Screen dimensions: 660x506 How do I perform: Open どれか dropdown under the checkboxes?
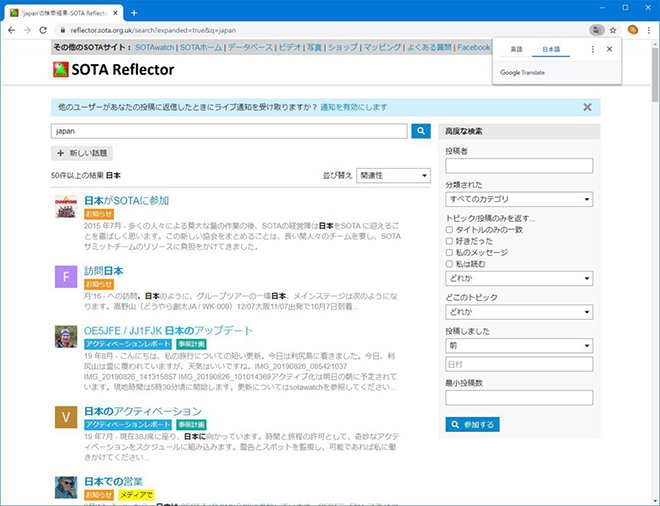coord(519,278)
